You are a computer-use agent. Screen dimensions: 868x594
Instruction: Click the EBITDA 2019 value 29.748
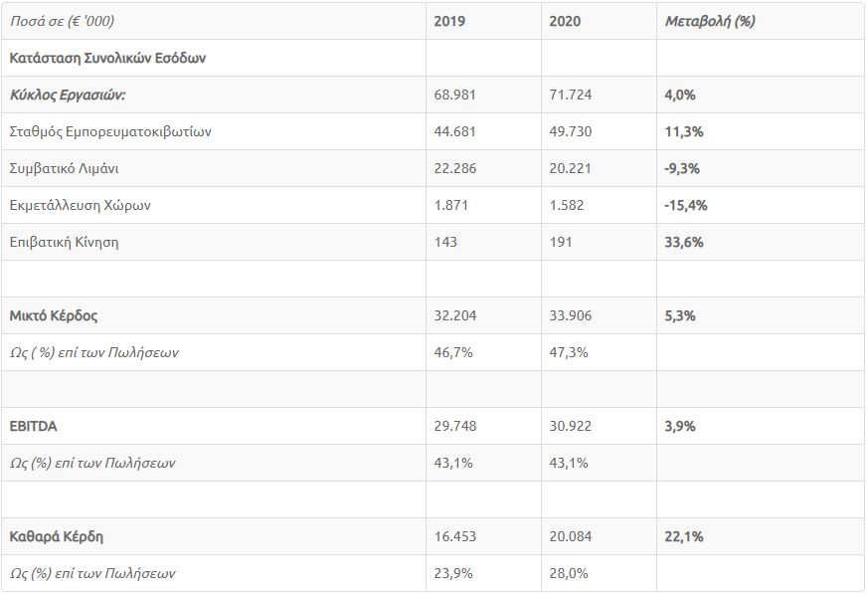[454, 426]
